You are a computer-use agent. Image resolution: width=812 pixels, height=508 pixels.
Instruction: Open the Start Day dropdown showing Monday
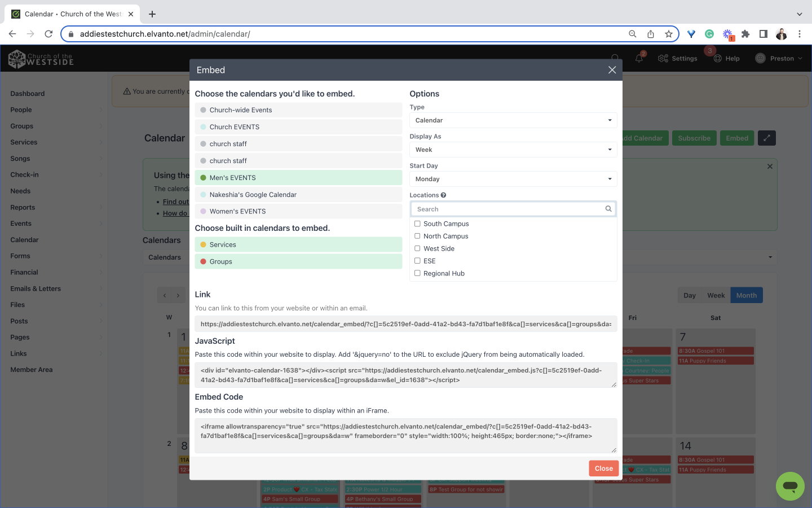513,179
